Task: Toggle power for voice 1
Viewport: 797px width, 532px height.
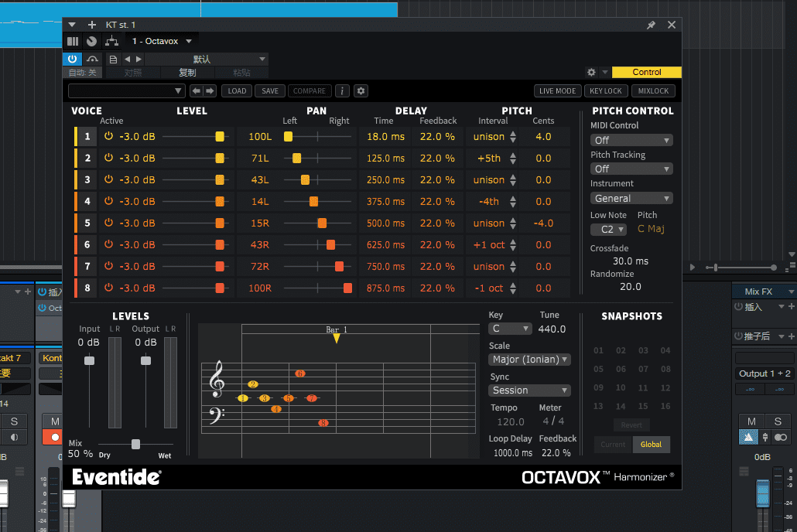Action: pyautogui.click(x=108, y=136)
